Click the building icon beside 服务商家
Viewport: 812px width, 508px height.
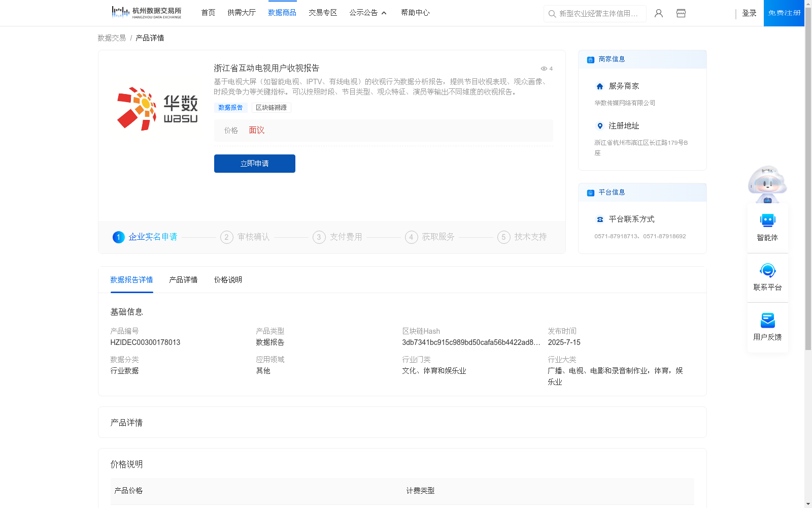(x=599, y=86)
